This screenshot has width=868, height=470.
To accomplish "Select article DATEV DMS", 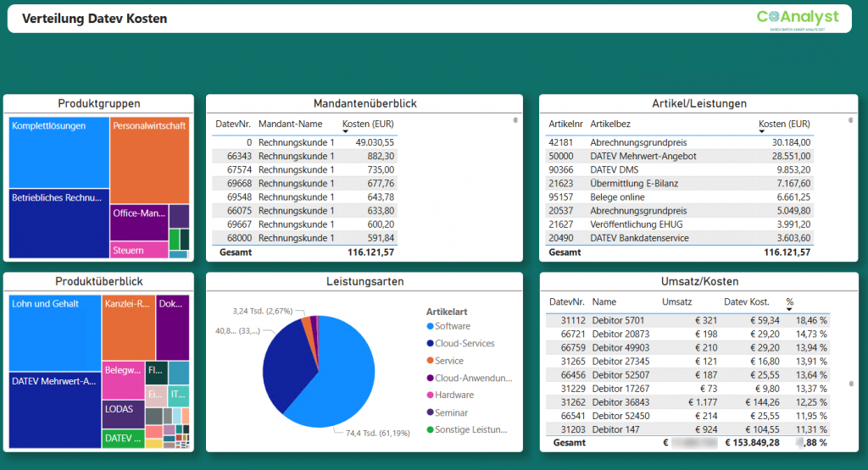I will click(679, 169).
